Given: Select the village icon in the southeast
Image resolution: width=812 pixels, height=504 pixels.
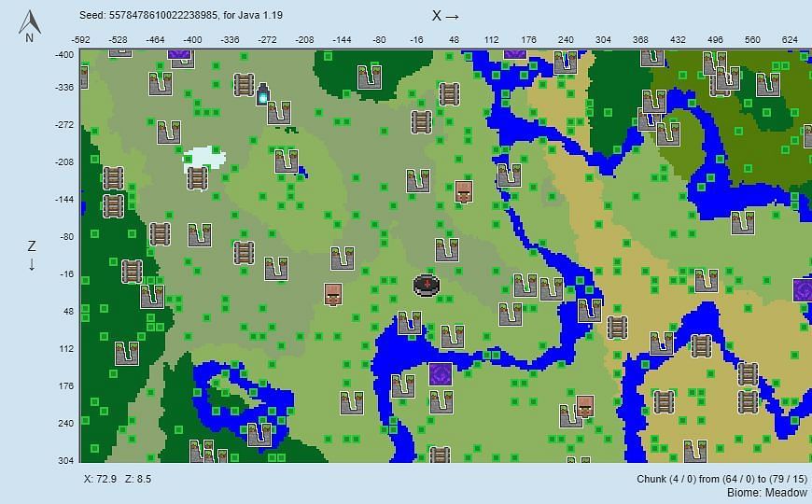Looking at the screenshot, I should pyautogui.click(x=584, y=406).
